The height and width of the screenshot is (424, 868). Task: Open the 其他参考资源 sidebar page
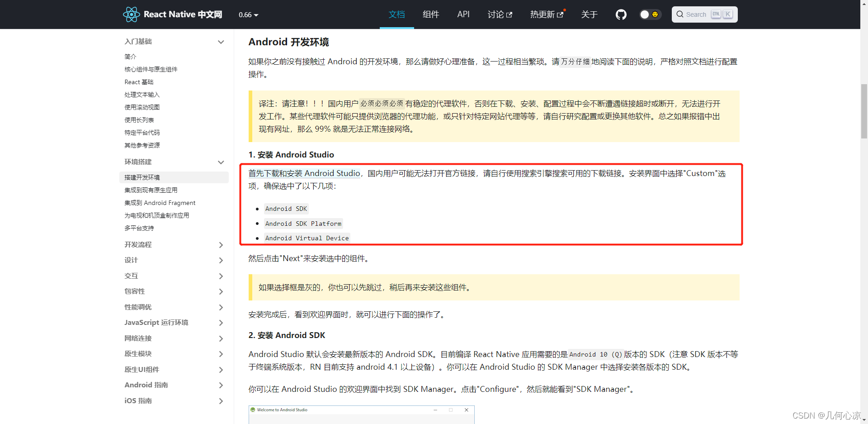click(142, 145)
